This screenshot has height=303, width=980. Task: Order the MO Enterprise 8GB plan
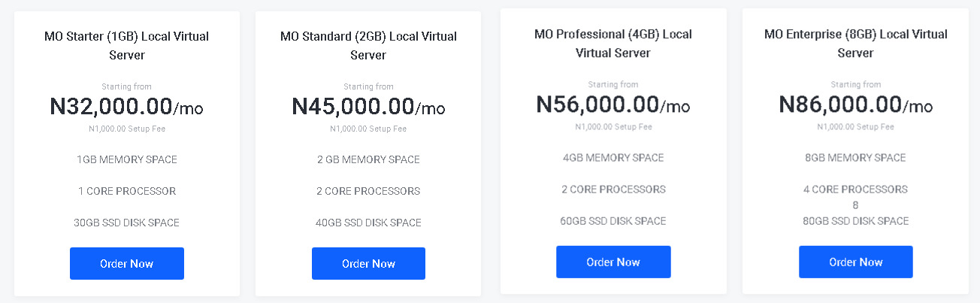[855, 262]
